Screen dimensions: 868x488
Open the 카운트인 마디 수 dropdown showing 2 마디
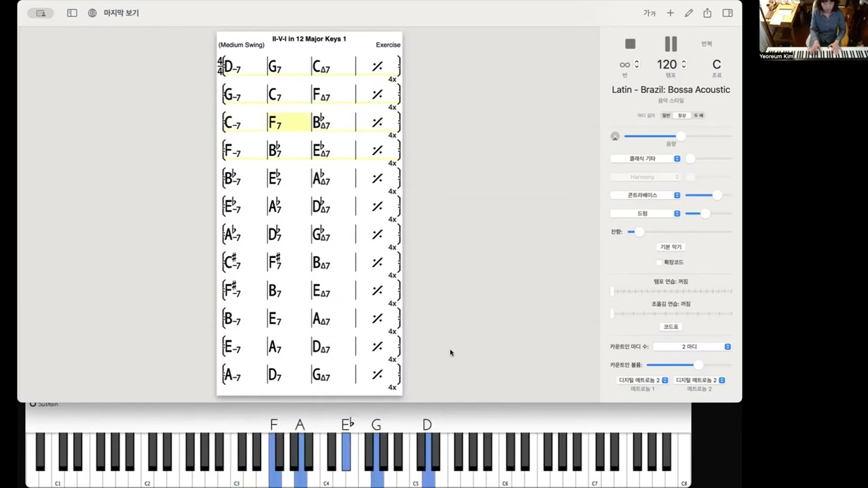pos(692,347)
